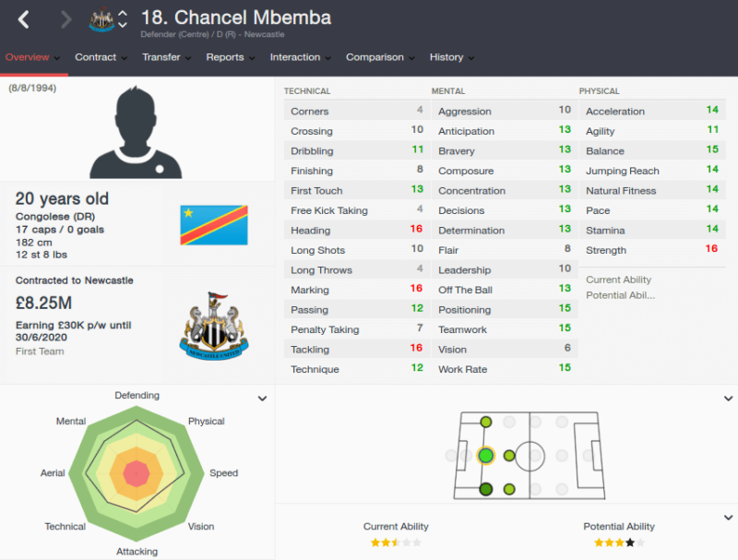The width and height of the screenshot is (738, 560).
Task: Open the History tab menu
Action: point(451,57)
